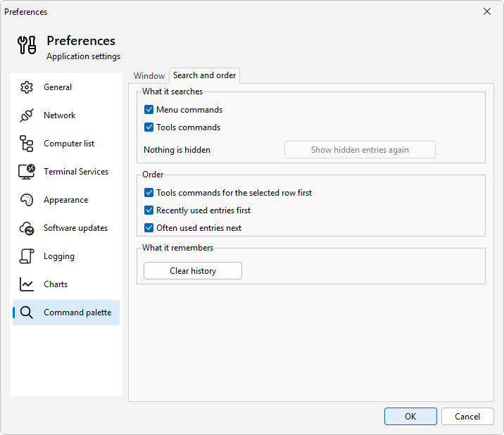Select the Command palette label
Screen dimensions: 504x435
tap(77, 313)
